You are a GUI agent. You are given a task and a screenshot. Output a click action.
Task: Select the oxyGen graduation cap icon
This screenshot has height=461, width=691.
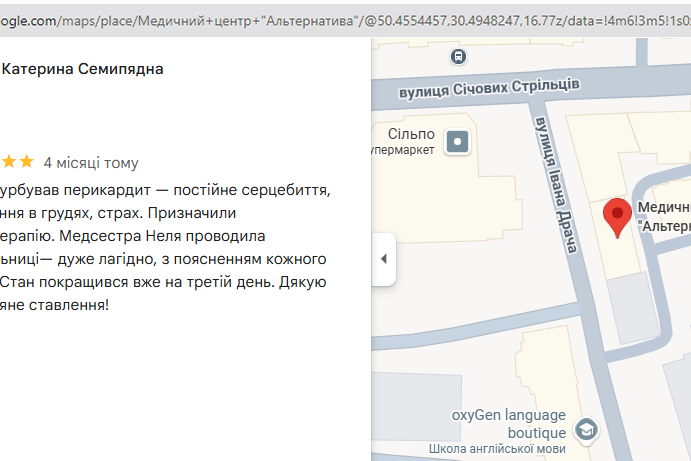pyautogui.click(x=587, y=428)
